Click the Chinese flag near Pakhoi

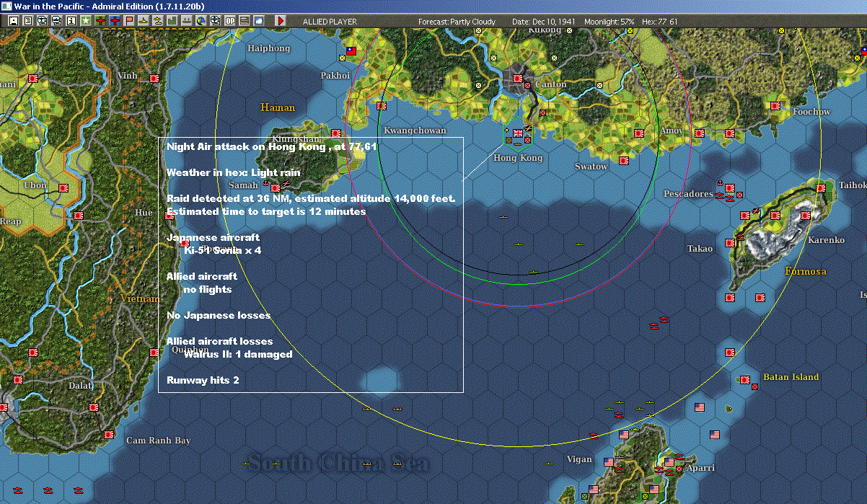pos(352,51)
